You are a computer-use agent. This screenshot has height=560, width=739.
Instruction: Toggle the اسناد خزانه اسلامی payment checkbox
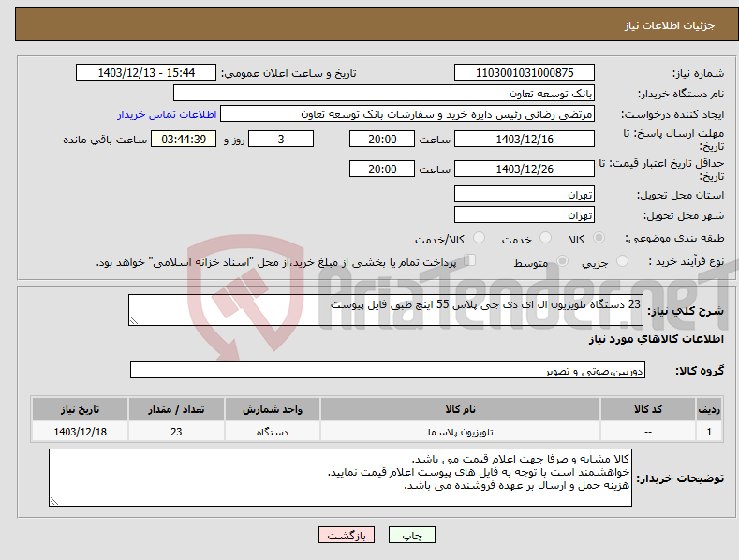(x=470, y=260)
